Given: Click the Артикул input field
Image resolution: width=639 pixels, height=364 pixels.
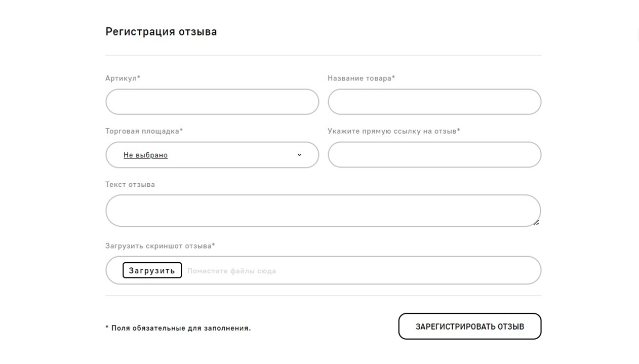Looking at the screenshot, I should (212, 102).
